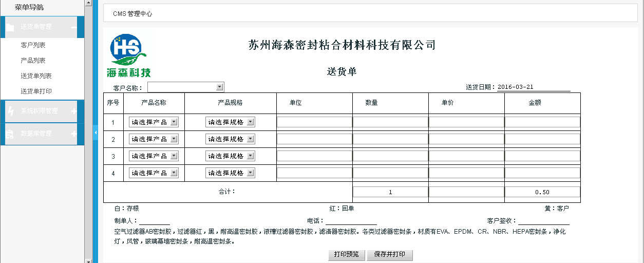
Task: Open row 3 请选择产品 dropdown
Action: (x=154, y=156)
